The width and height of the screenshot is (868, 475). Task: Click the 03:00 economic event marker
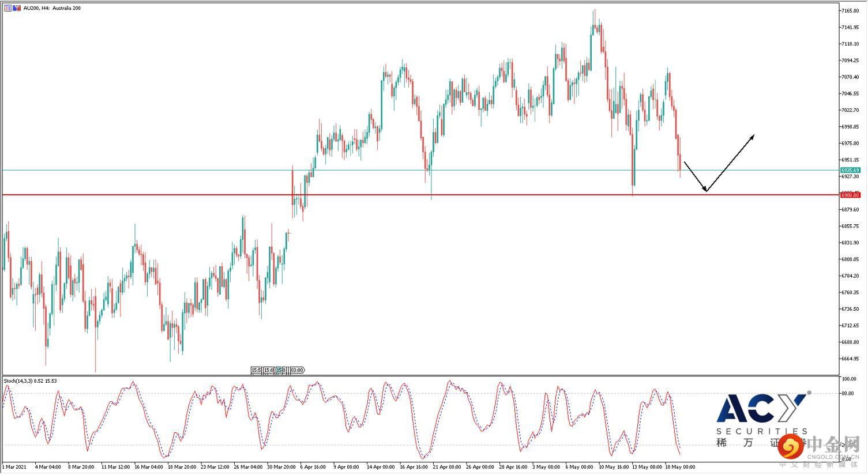tap(297, 370)
